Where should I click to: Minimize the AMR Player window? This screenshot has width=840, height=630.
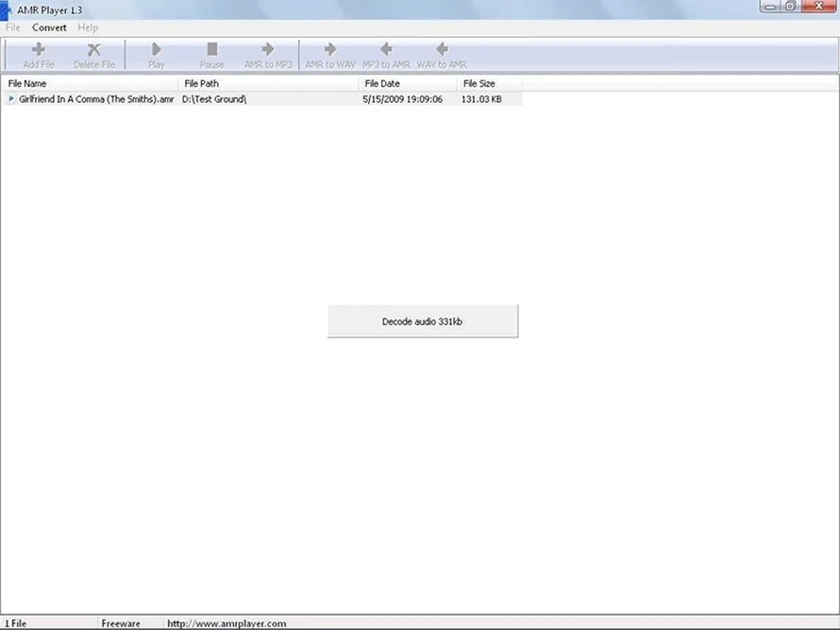(x=770, y=7)
